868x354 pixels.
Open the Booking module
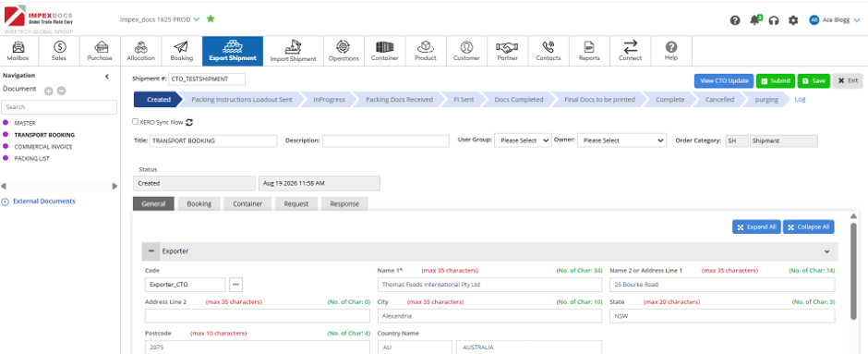click(182, 51)
